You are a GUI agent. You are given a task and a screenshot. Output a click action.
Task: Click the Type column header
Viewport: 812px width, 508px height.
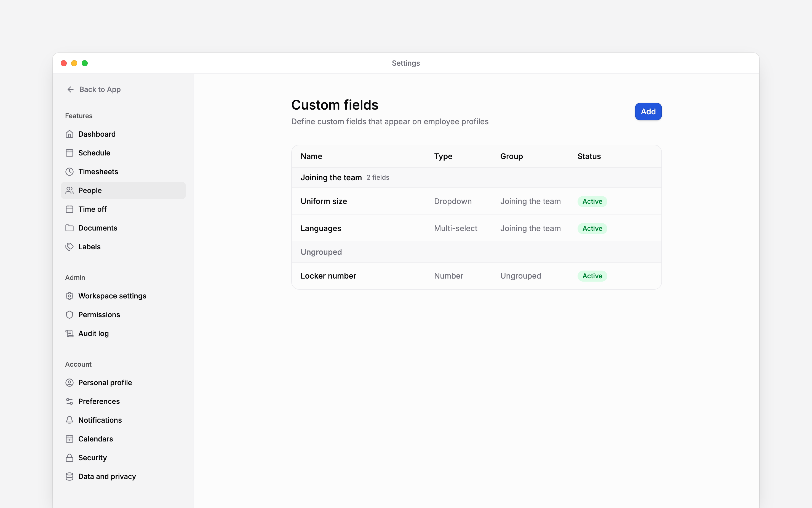[x=443, y=156]
